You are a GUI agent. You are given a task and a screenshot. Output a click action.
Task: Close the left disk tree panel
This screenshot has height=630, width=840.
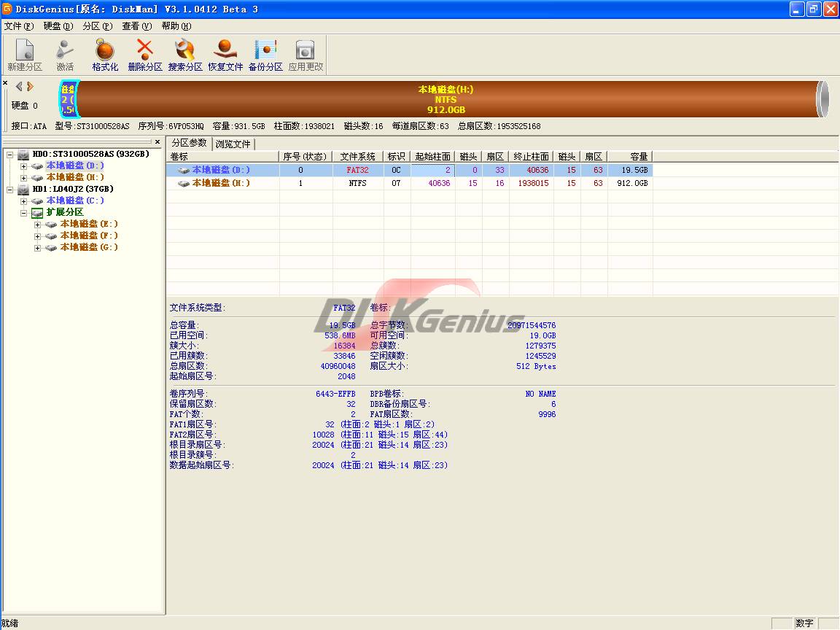[x=157, y=142]
